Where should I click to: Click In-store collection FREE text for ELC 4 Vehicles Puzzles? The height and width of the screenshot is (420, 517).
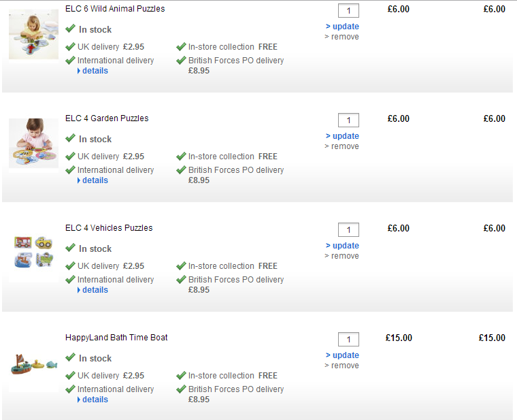233,266
